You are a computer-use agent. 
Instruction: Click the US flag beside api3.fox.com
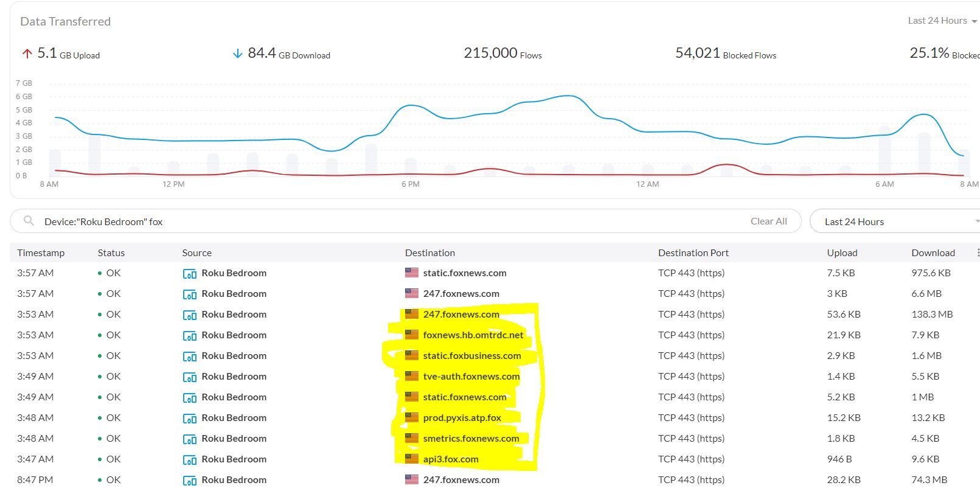click(x=412, y=459)
